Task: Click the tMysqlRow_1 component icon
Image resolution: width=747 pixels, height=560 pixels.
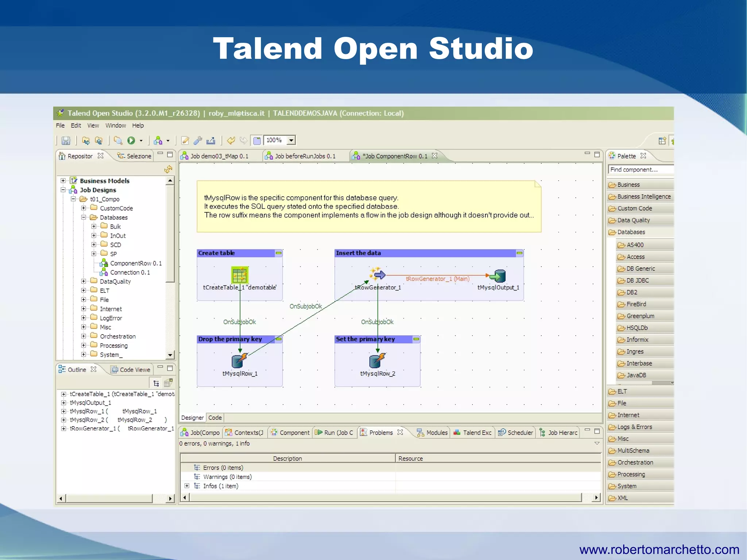Action: click(239, 360)
